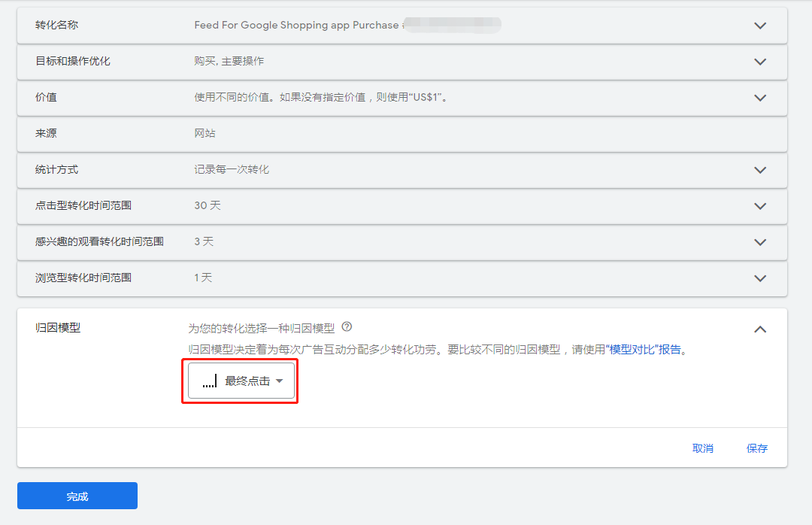Click the 价值 row label

[46, 97]
